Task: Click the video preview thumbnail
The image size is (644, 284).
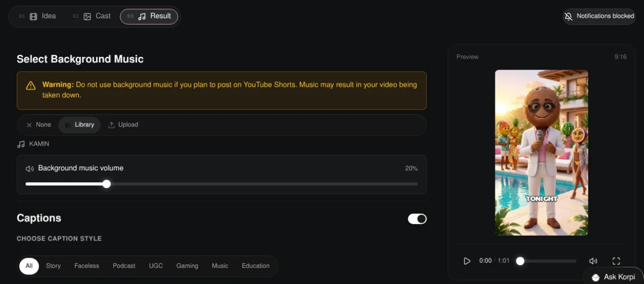Action: [541, 152]
